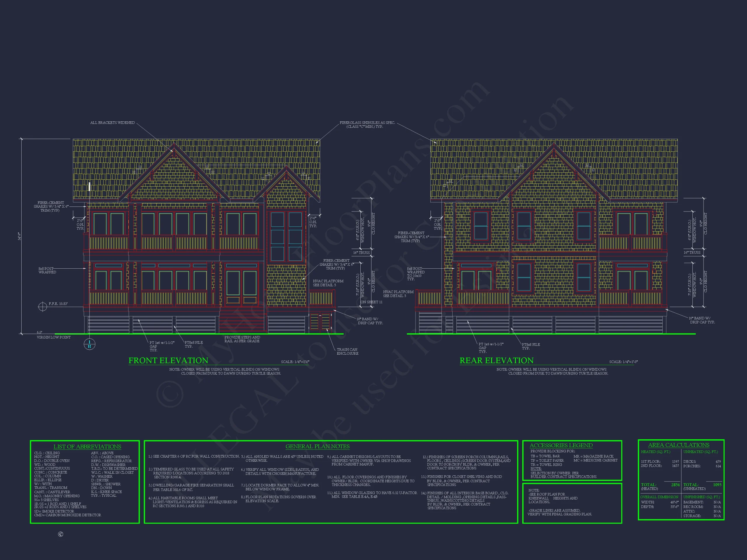Image resolution: width=747 pixels, height=560 pixels.
Task: Click the DEPTH value 55'-6"
Action: coord(674,507)
